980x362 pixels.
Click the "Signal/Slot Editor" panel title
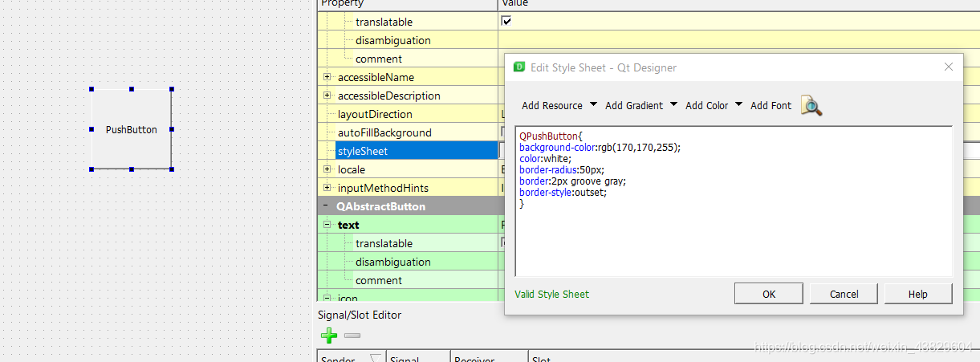(360, 315)
